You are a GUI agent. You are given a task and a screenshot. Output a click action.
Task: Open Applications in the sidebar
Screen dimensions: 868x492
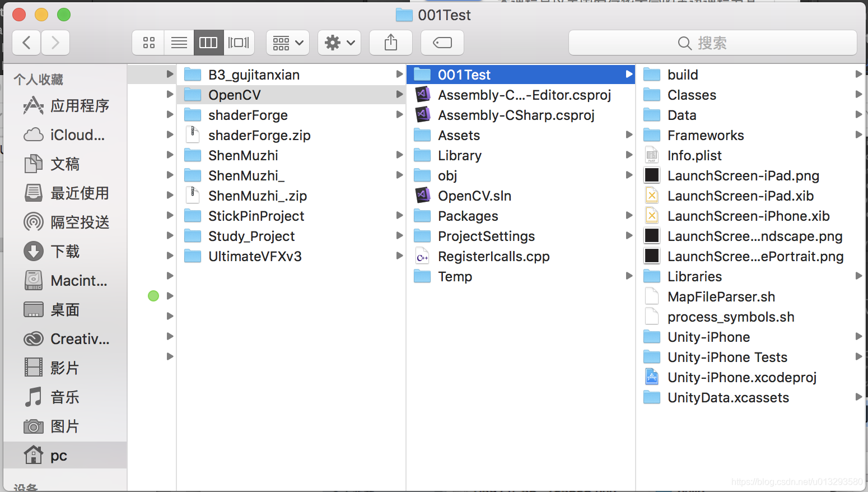[x=66, y=106]
